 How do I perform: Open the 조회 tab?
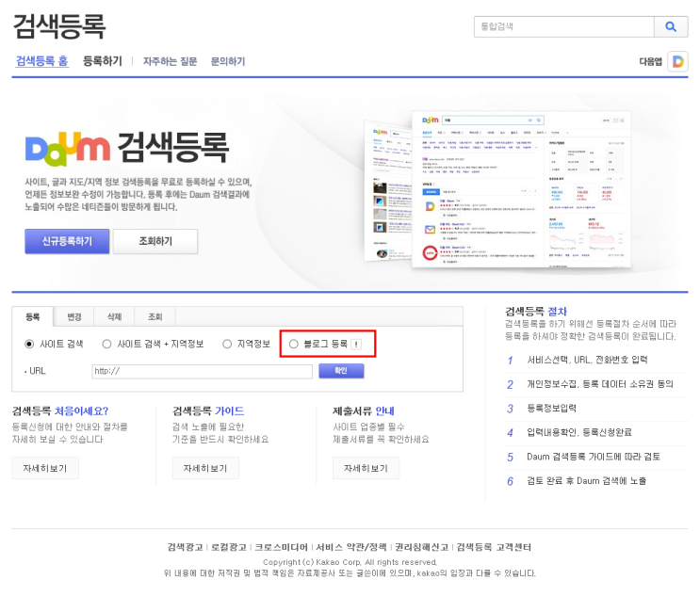click(155, 316)
